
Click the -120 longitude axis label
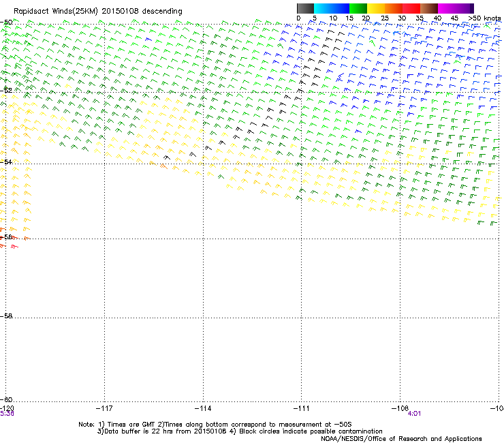pos(7,408)
